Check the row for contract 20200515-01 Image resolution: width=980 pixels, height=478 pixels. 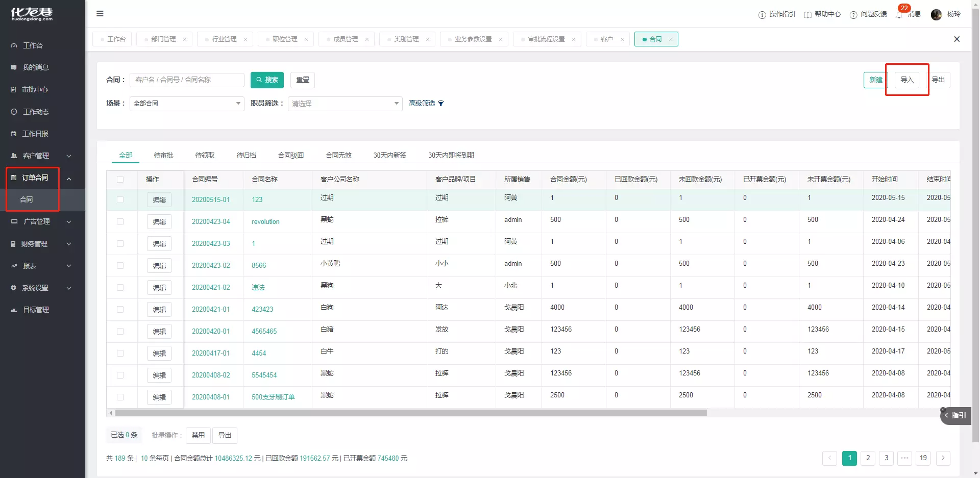[120, 200]
